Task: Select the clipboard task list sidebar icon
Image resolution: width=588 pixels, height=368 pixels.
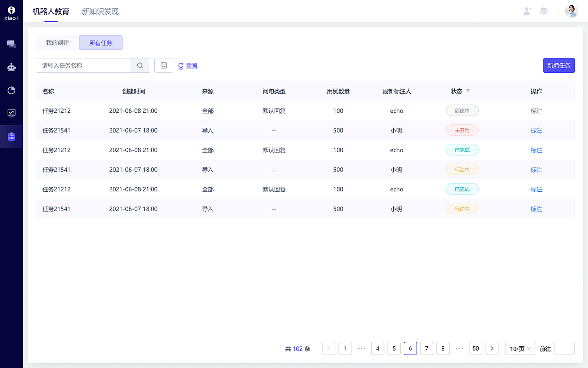Action: click(11, 136)
